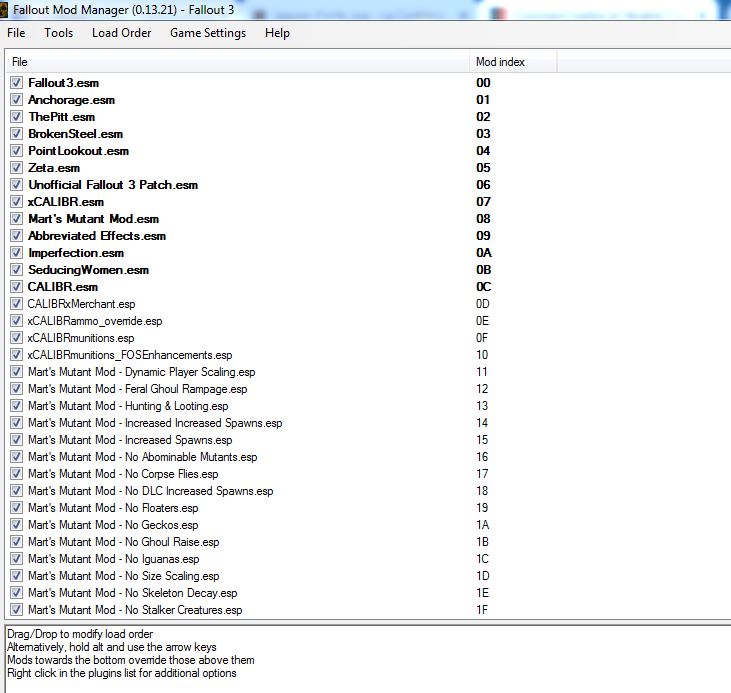Image resolution: width=731 pixels, height=693 pixels.
Task: Toggle the No Abominable Mutants.esp checkbox
Action: 16,457
